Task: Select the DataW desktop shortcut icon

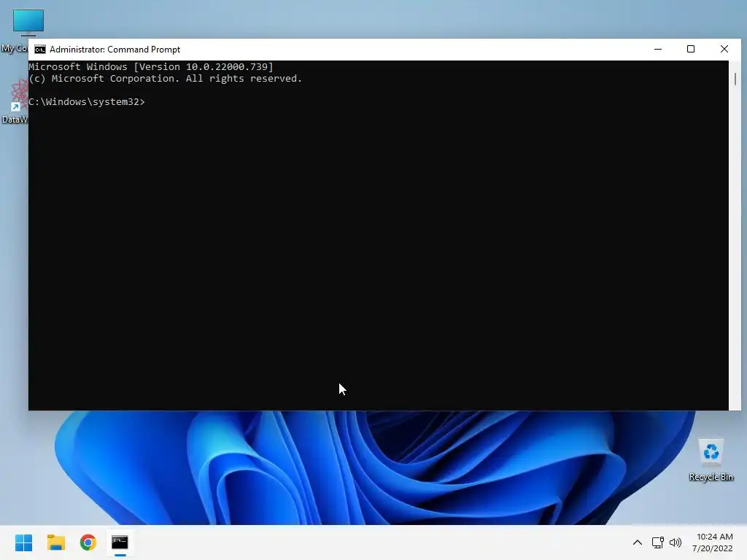Action: pos(15,101)
